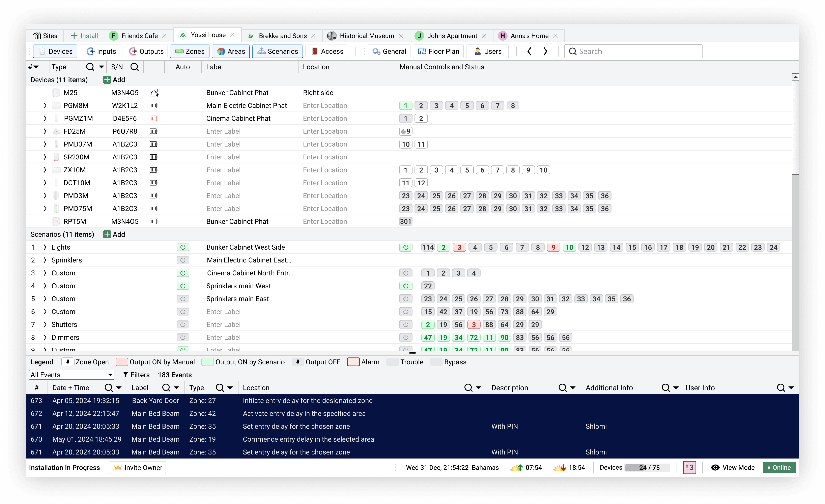The width and height of the screenshot is (825, 504).
Task: Open the Zones tab
Action: coord(190,51)
